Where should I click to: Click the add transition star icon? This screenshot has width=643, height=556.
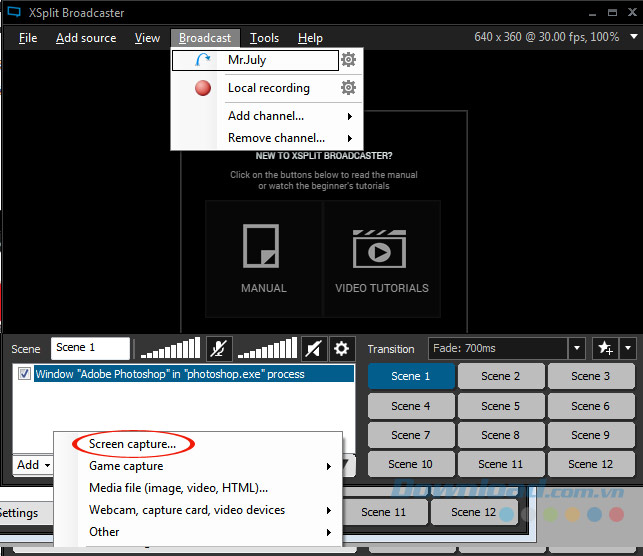click(604, 348)
